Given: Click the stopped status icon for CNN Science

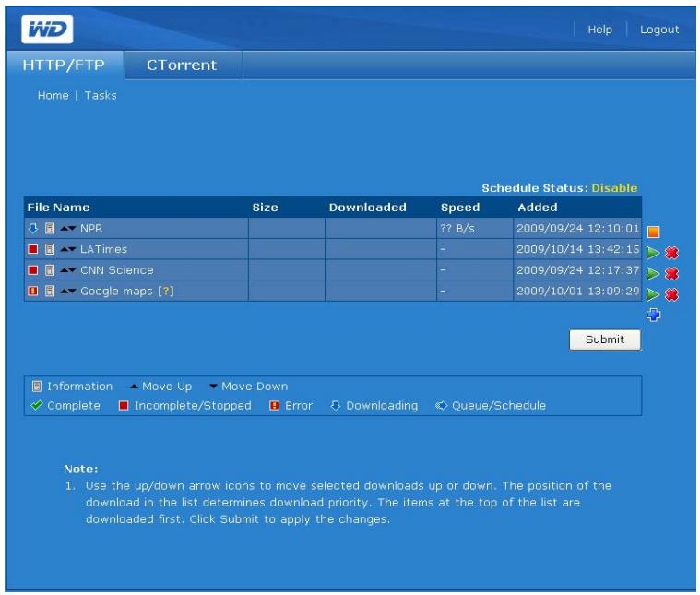Looking at the screenshot, I should pos(33,270).
